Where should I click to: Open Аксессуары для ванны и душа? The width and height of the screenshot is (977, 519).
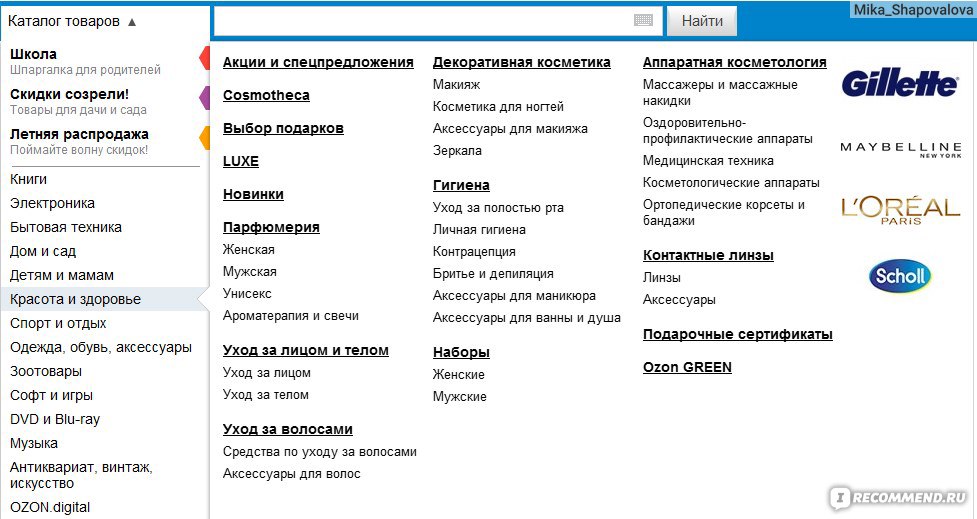pyautogui.click(x=527, y=318)
